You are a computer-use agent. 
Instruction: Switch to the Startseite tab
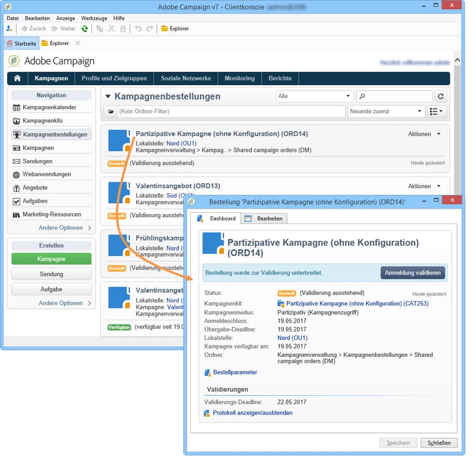(22, 43)
